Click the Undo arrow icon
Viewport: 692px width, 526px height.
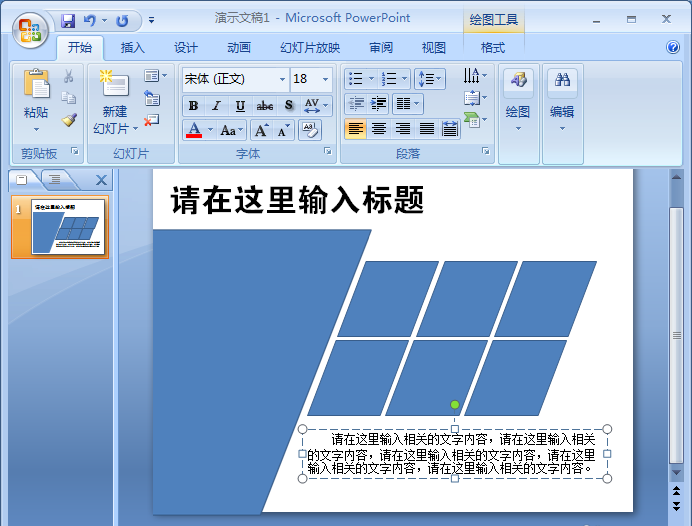(x=90, y=19)
